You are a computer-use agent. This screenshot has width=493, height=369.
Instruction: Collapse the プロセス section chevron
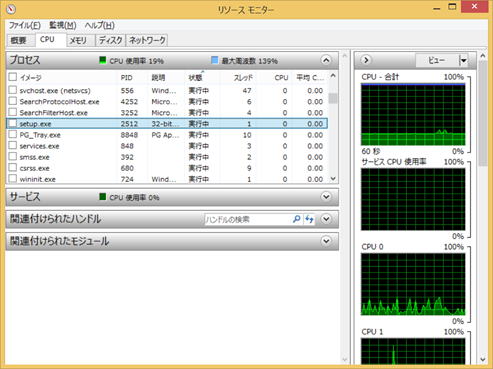pos(326,60)
